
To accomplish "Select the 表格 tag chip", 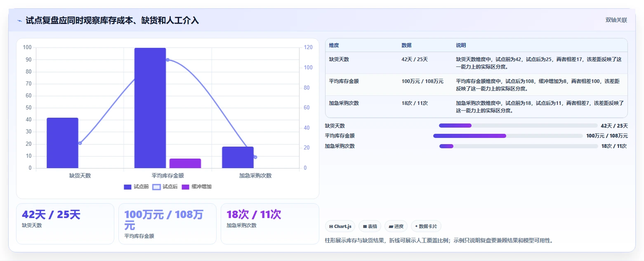I will coord(370,226).
